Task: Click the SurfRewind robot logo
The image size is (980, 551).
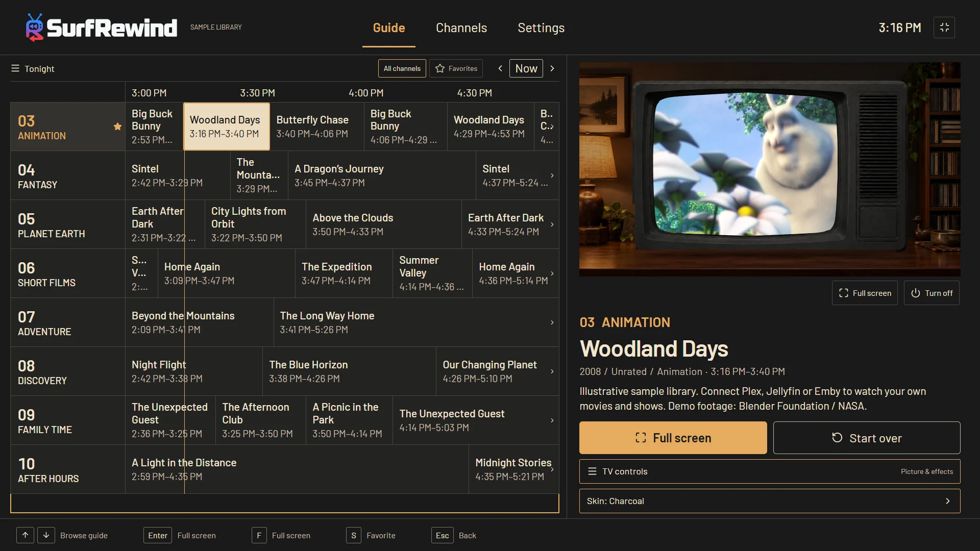Action: pyautogui.click(x=35, y=28)
